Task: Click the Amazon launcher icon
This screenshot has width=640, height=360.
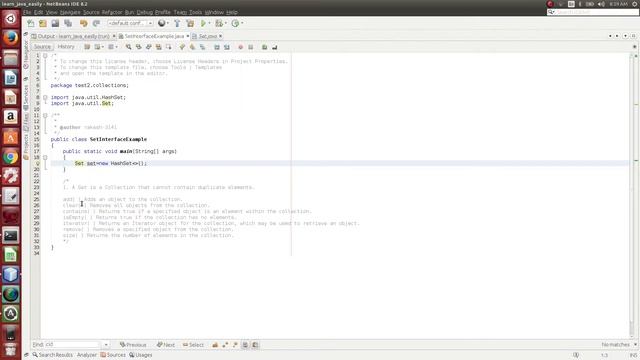Action: [x=11, y=117]
